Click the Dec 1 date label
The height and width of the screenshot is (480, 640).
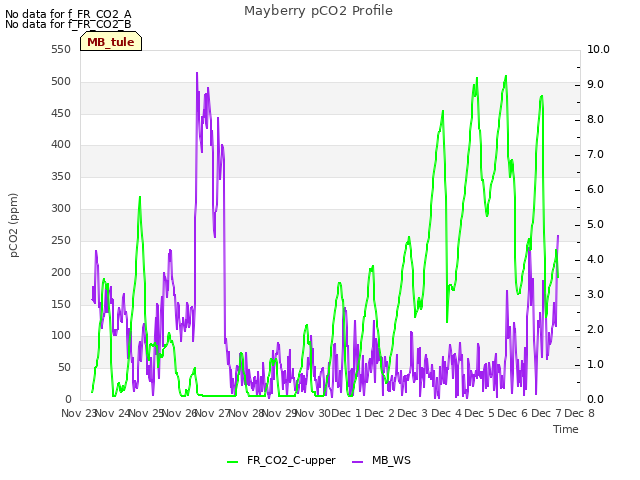pos(346,413)
